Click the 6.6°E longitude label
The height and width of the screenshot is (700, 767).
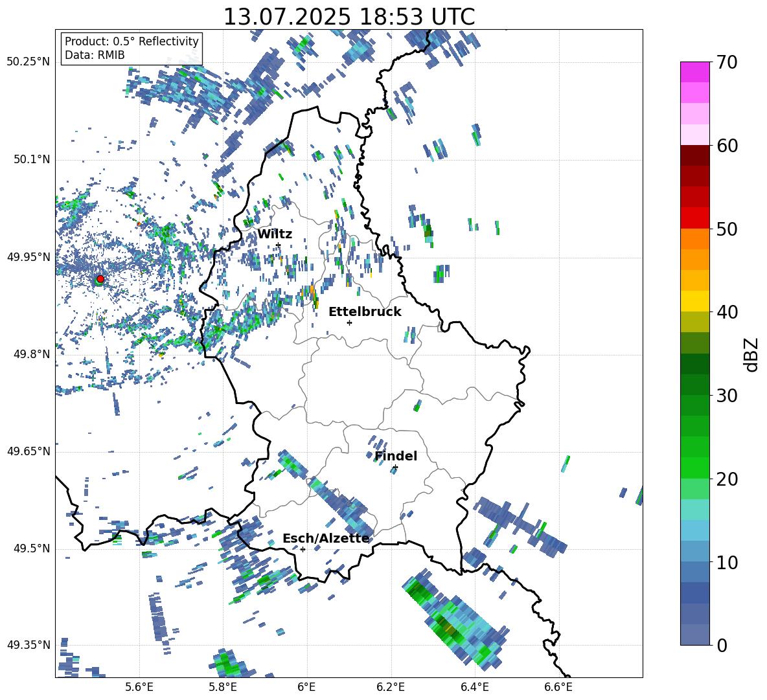(x=558, y=687)
